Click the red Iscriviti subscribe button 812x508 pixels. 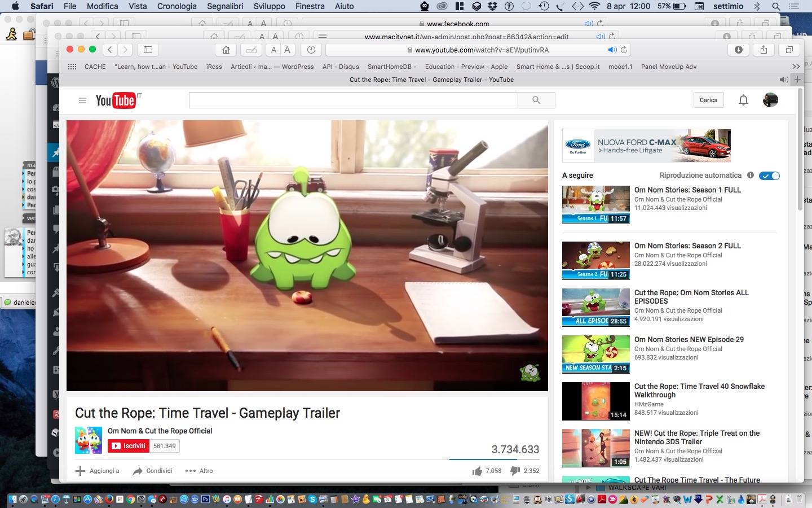click(x=128, y=446)
